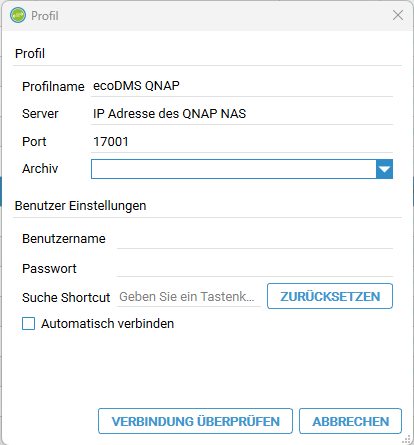Click the Benutzer Einstellungen section heading
This screenshot has height=445, width=414.
tap(80, 206)
